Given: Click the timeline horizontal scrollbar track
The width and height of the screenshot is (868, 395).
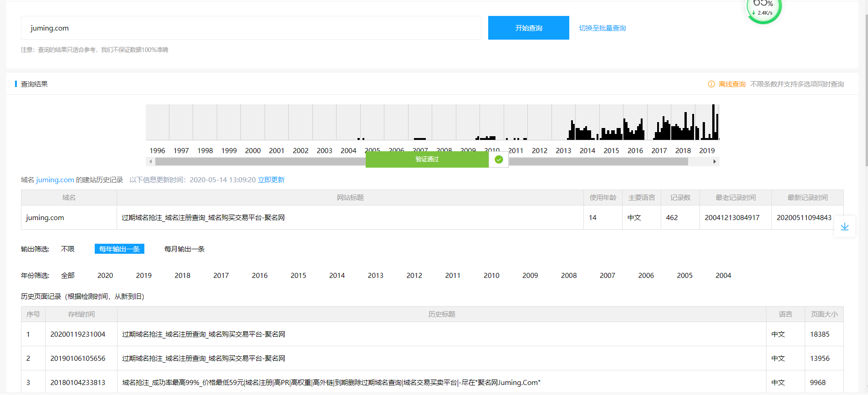Looking at the screenshot, I should [x=592, y=161].
